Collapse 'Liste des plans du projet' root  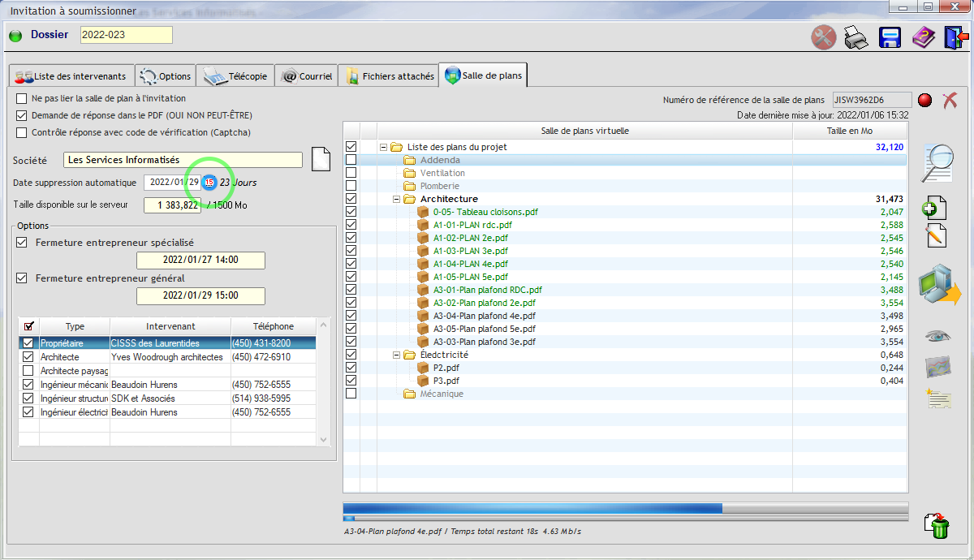384,147
